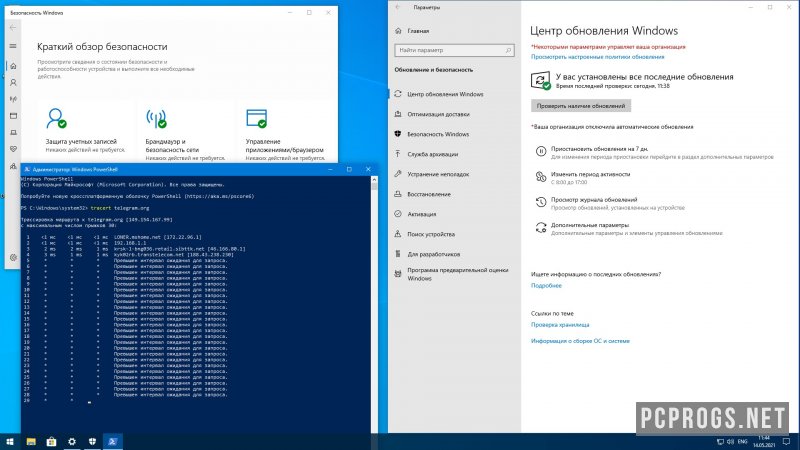Open Firewall network icon in Security sidebar
800x450 pixels.
tap(13, 99)
